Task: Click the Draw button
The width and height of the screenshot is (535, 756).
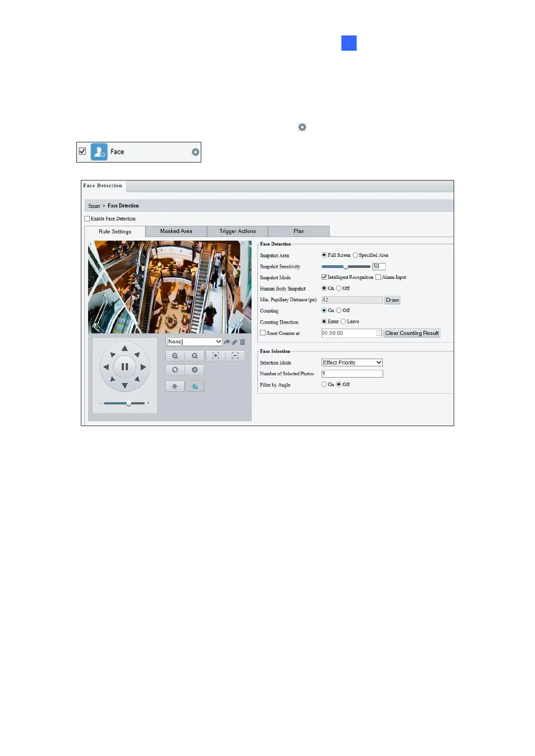Action: (x=392, y=300)
